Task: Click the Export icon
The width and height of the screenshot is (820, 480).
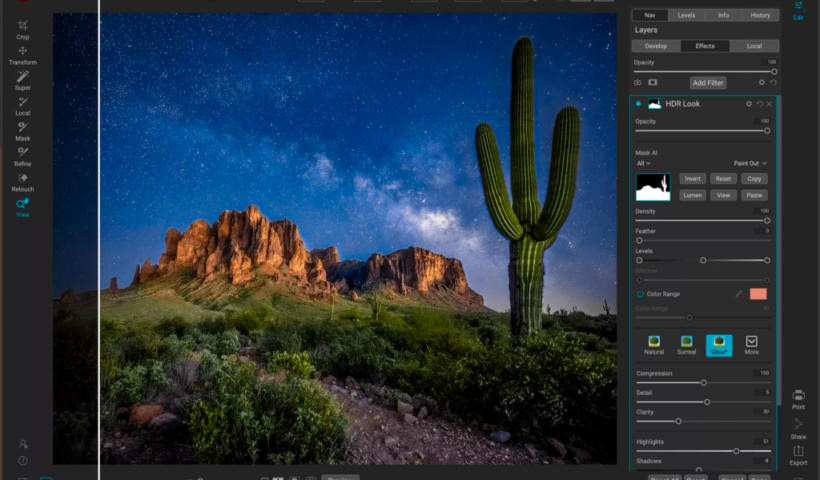Action: point(798,453)
